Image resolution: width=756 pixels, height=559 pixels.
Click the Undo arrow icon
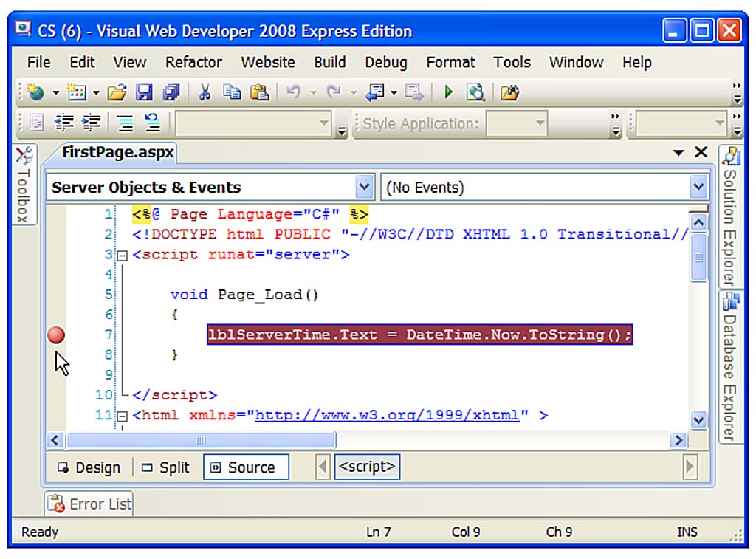click(294, 92)
